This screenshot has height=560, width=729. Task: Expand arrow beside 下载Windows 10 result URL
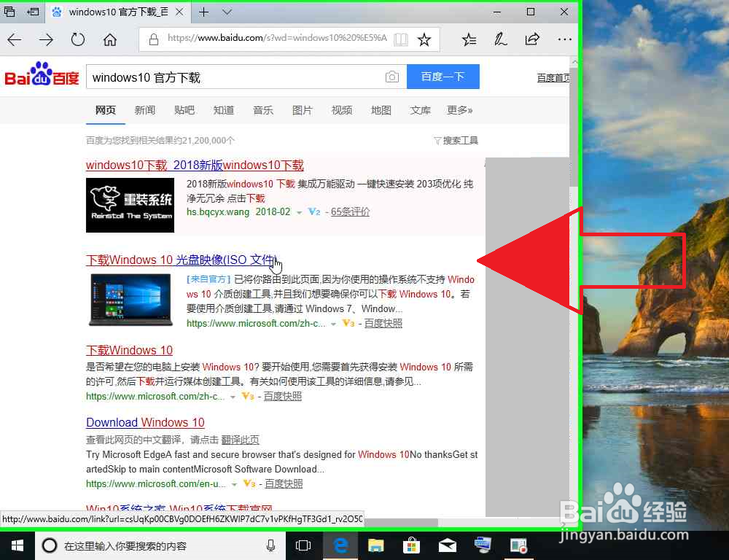(x=233, y=397)
